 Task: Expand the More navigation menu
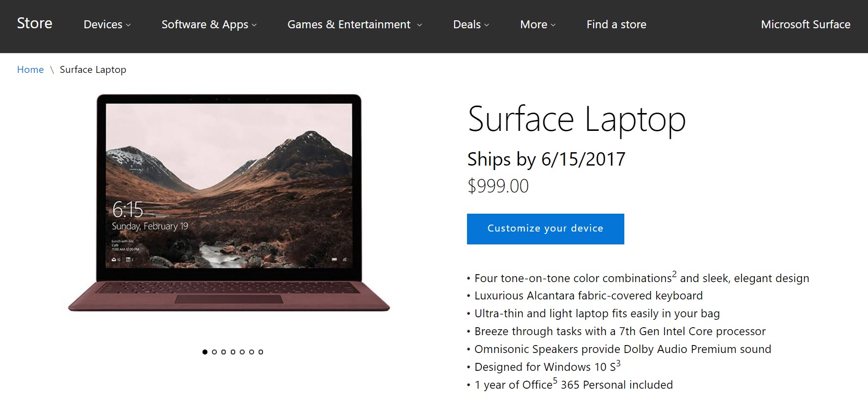(537, 24)
